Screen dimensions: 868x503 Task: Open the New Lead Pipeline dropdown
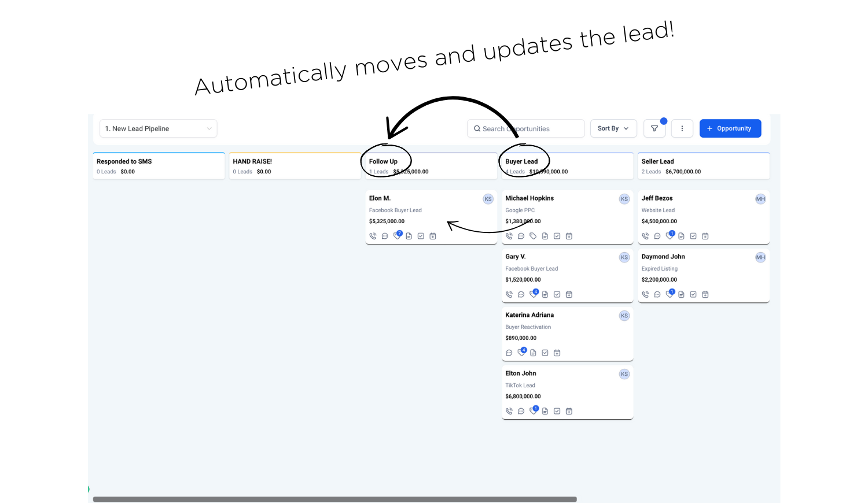click(158, 128)
